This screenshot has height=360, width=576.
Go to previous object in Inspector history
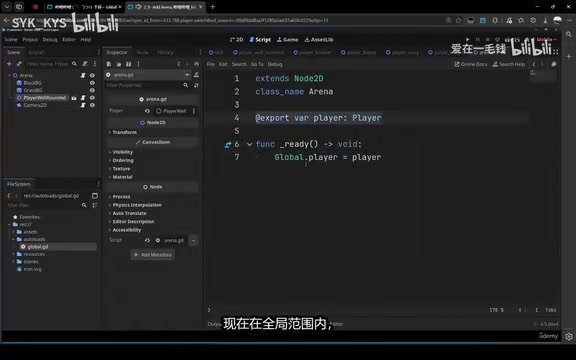(x=179, y=64)
